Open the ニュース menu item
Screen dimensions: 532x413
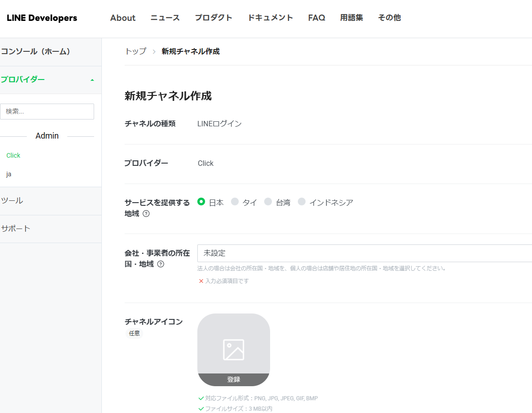(x=165, y=18)
